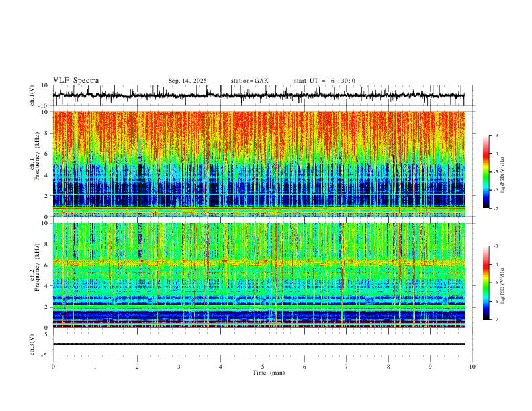Image resolution: width=532 pixels, height=411 pixels.
Task: Select the date 'Sep. 14, 2025'
Action: (x=187, y=81)
